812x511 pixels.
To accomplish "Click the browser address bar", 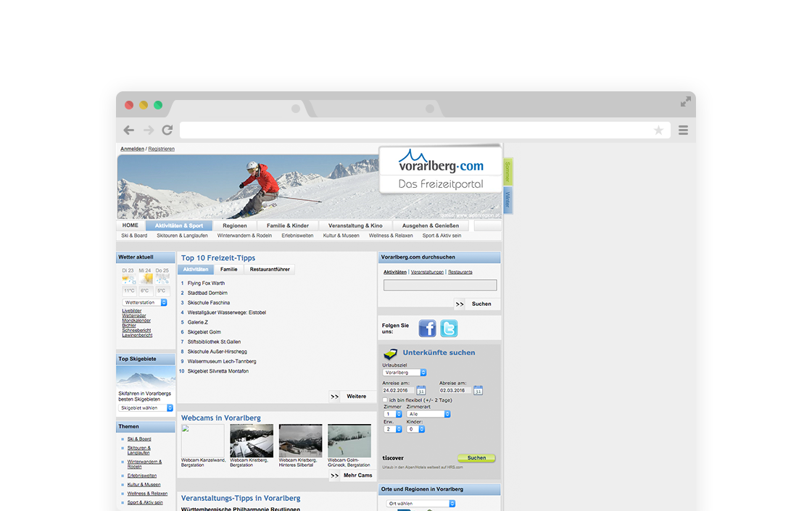I will tap(425, 130).
